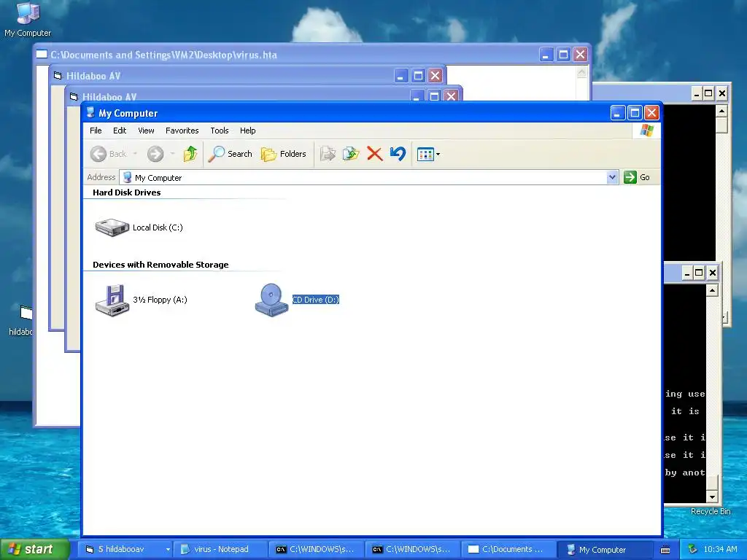Viewport: 747px width, 560px height.
Task: Select the hildaboo file on desktop
Action: coord(23,320)
